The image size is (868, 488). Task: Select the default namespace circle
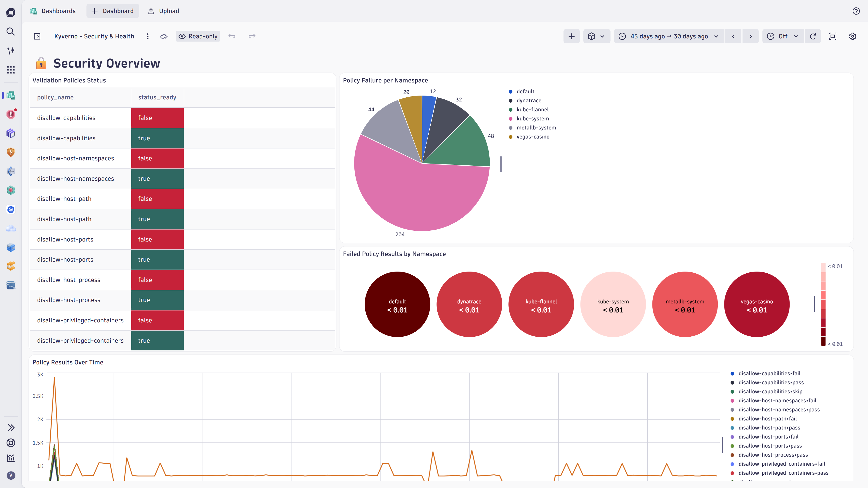(397, 305)
